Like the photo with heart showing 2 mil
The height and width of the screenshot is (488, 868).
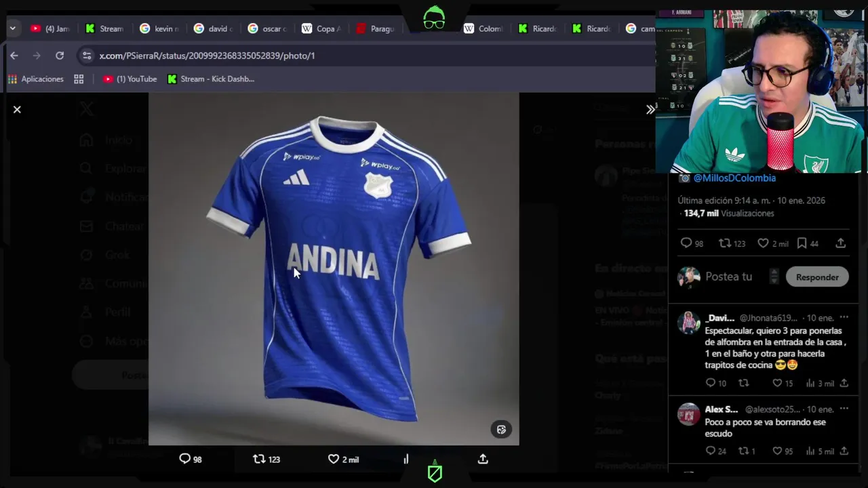pyautogui.click(x=343, y=459)
